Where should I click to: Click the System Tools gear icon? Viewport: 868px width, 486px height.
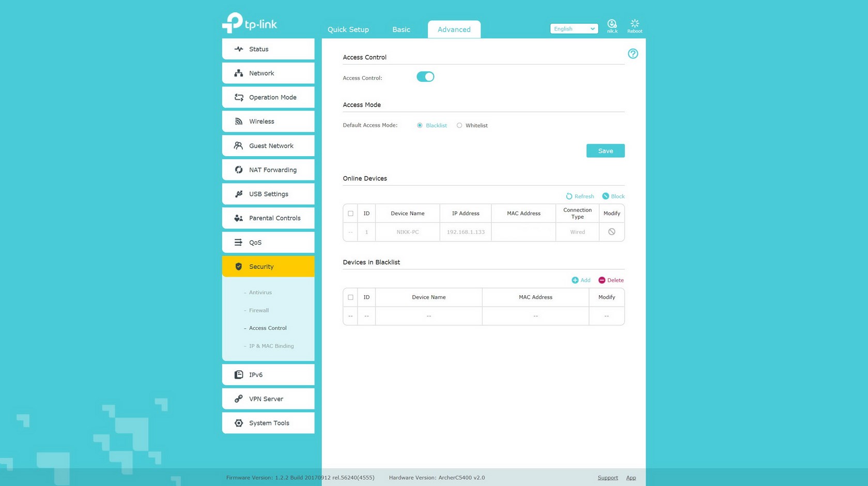point(239,423)
